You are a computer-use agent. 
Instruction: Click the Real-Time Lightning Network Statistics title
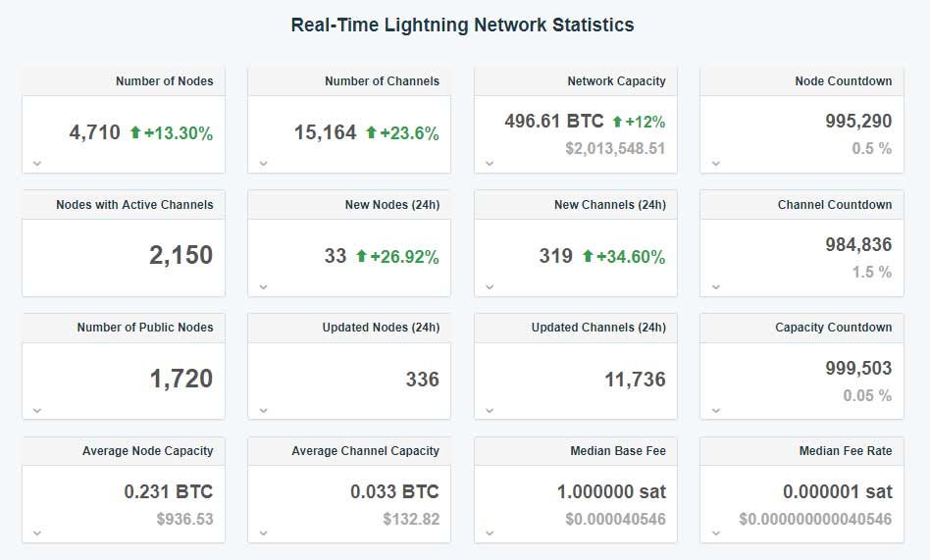coord(463,25)
